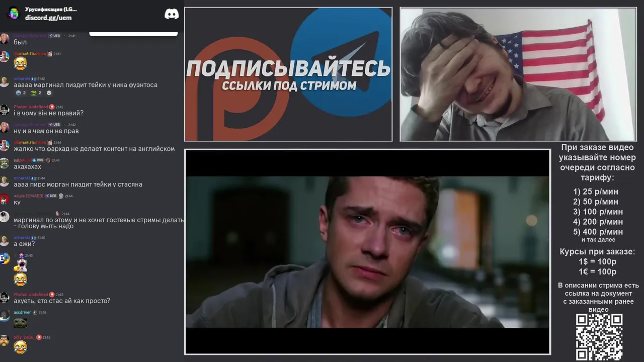Click exchange rate "1€ = 100р"
The height and width of the screenshot is (362, 644).
[x=597, y=271]
